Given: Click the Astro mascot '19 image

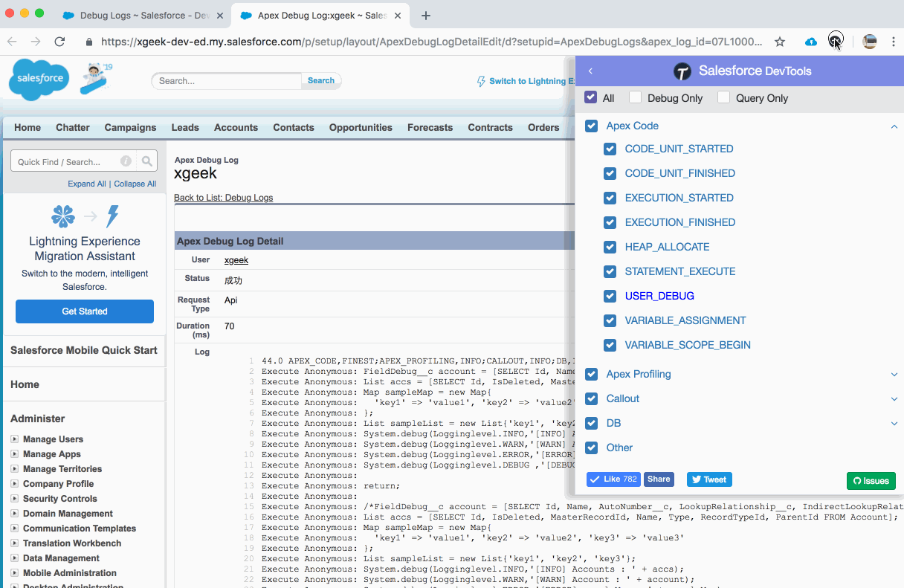Looking at the screenshot, I should coord(97,78).
